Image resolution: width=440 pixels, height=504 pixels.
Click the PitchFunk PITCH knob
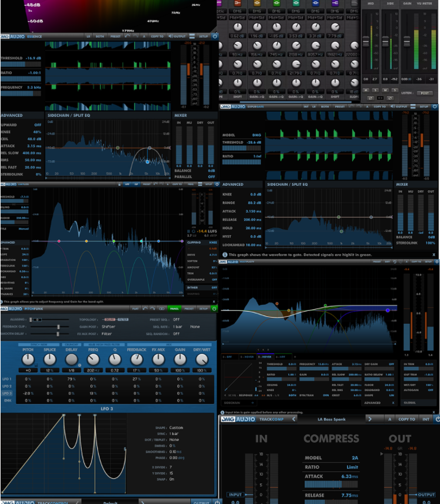[x=28, y=359]
